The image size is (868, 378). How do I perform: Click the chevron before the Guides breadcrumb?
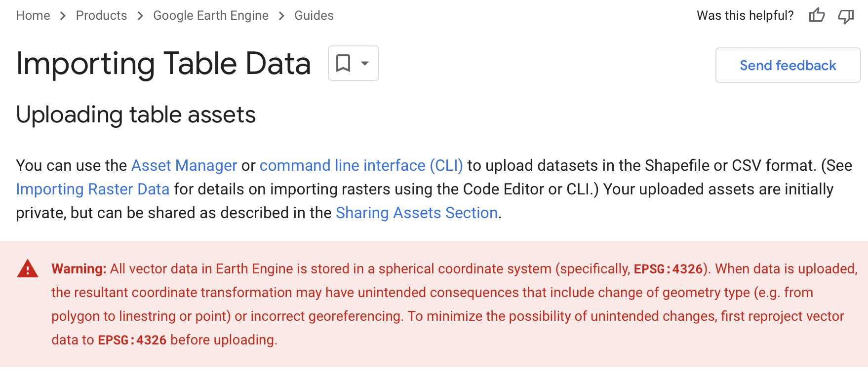point(281,16)
